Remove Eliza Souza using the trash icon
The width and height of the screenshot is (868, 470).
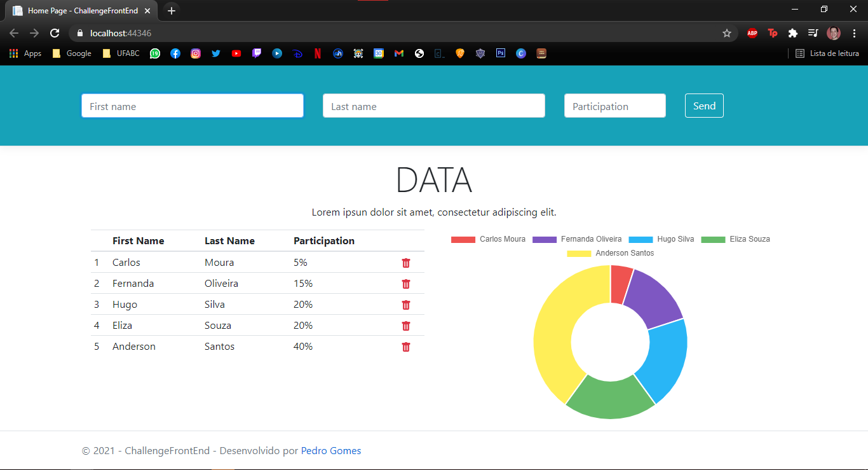point(406,326)
